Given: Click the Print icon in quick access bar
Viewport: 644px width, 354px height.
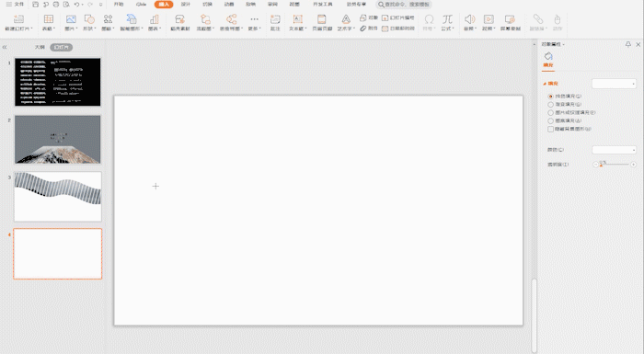Looking at the screenshot, I should point(56,5).
